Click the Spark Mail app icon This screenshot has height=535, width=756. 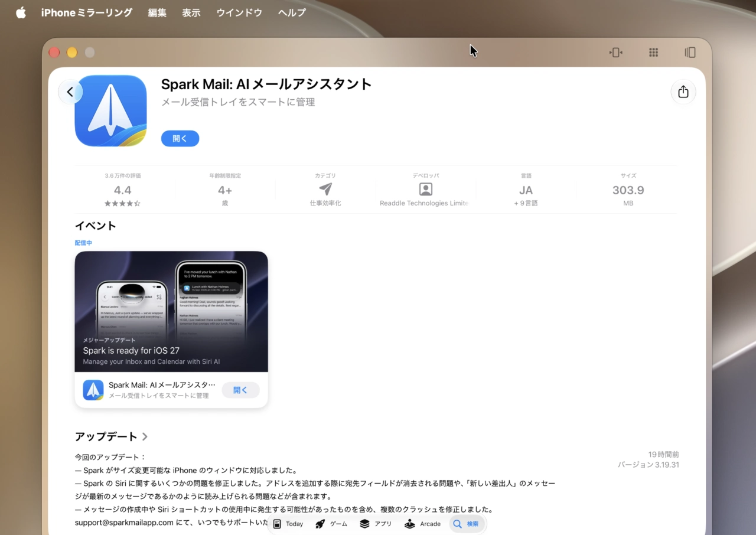pos(110,110)
